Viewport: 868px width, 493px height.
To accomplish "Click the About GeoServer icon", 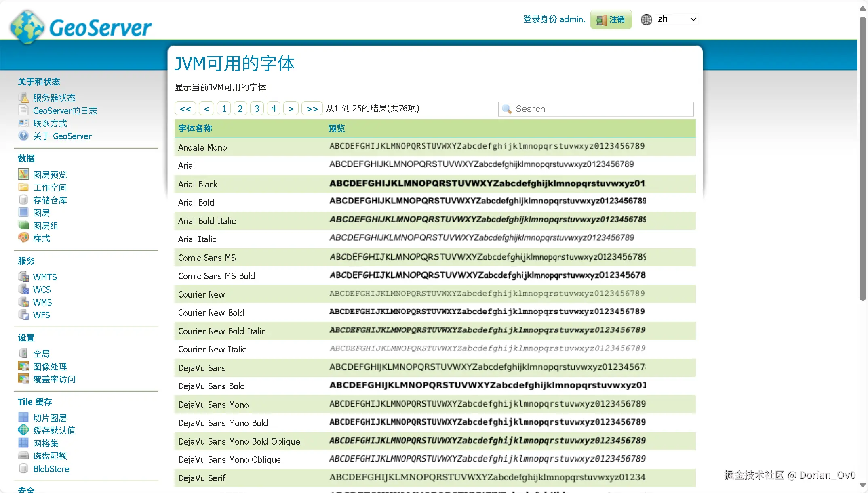I will coord(23,136).
